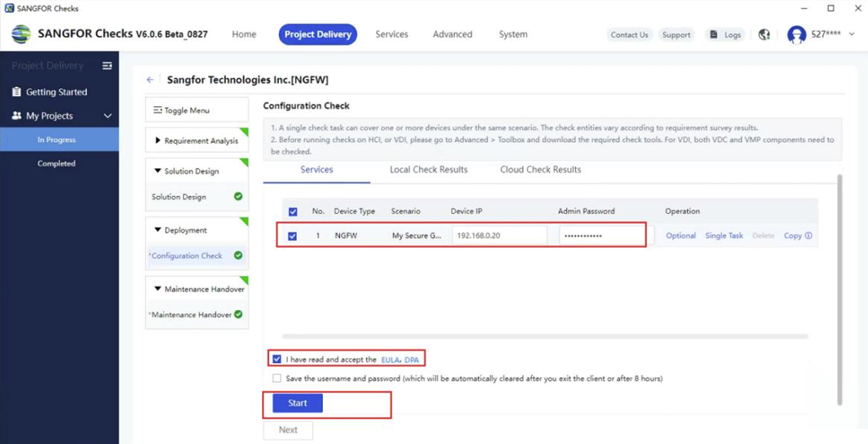Open the user avatar profile icon
This screenshot has width=868, height=444.
tap(797, 35)
